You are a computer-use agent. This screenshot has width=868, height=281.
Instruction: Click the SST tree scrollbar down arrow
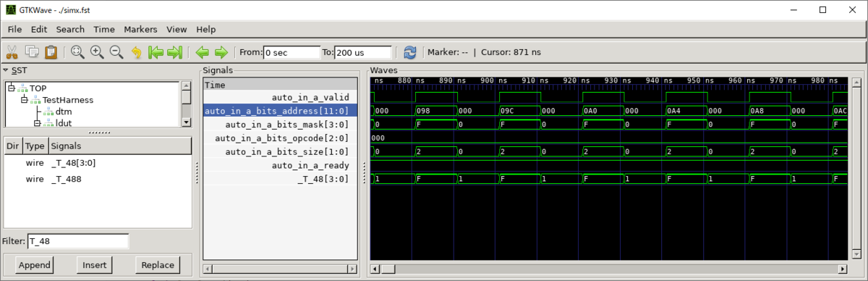click(187, 122)
